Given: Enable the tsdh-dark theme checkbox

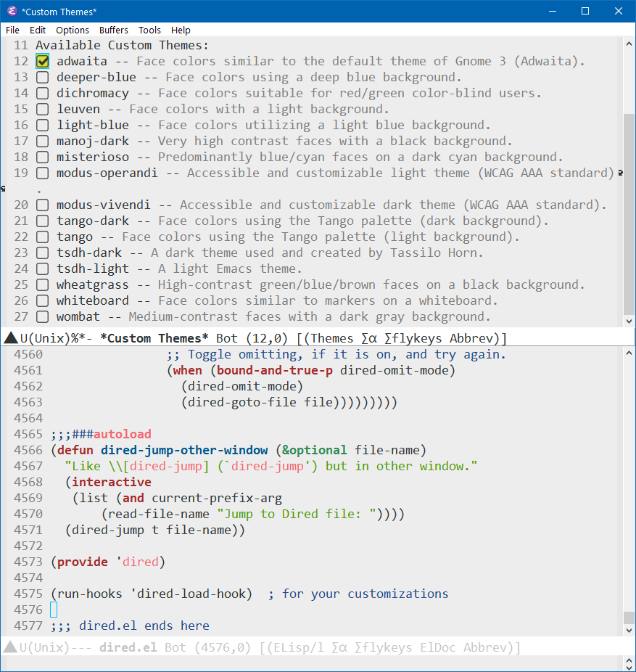Looking at the screenshot, I should click(x=42, y=253).
